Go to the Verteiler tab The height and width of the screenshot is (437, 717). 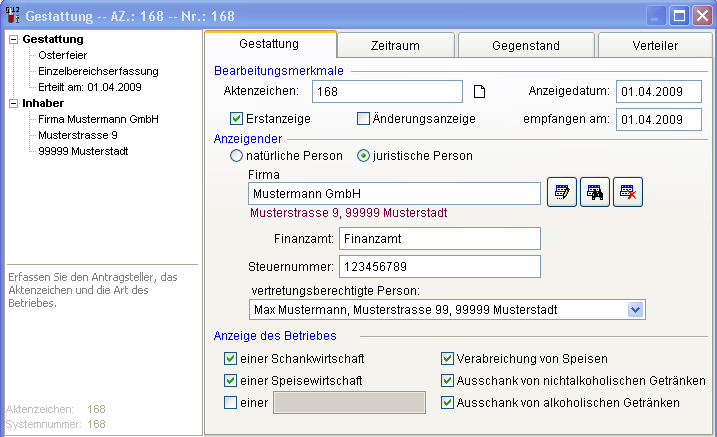tap(655, 45)
